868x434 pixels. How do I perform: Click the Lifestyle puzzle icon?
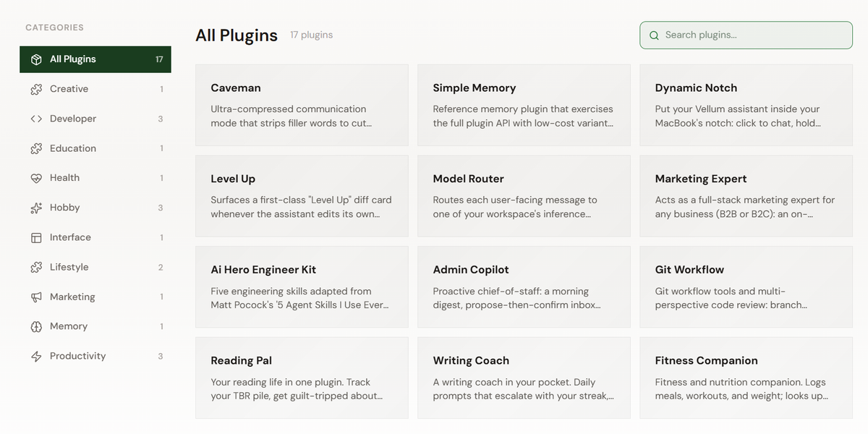point(36,267)
